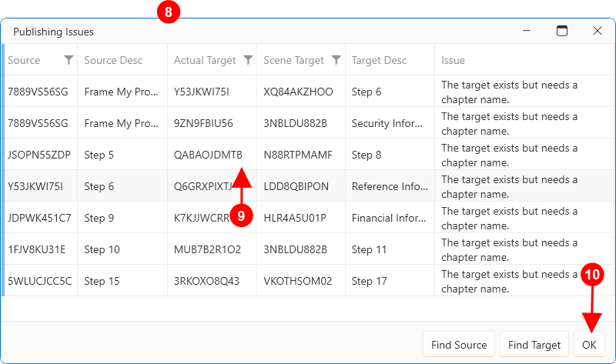Open the Source column filter icon

69,60
